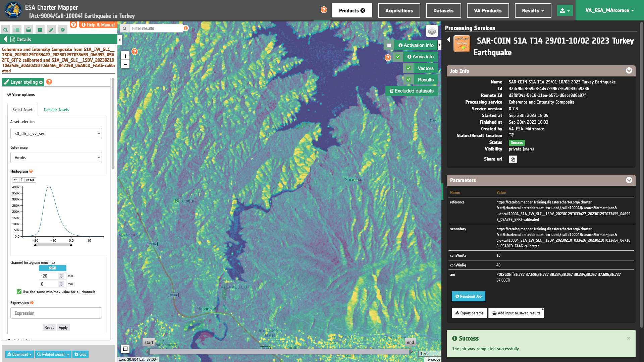
Task: Zoom out on the map
Action: pos(125,64)
